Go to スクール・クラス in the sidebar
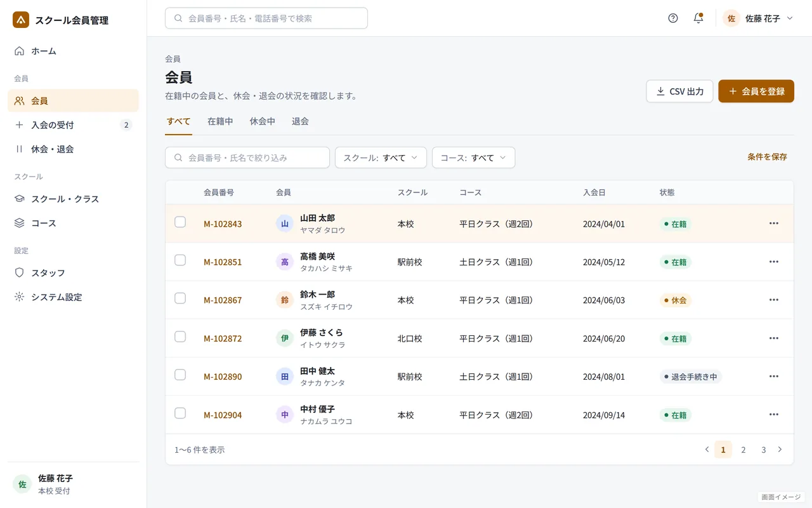812x508 pixels. [x=73, y=199]
